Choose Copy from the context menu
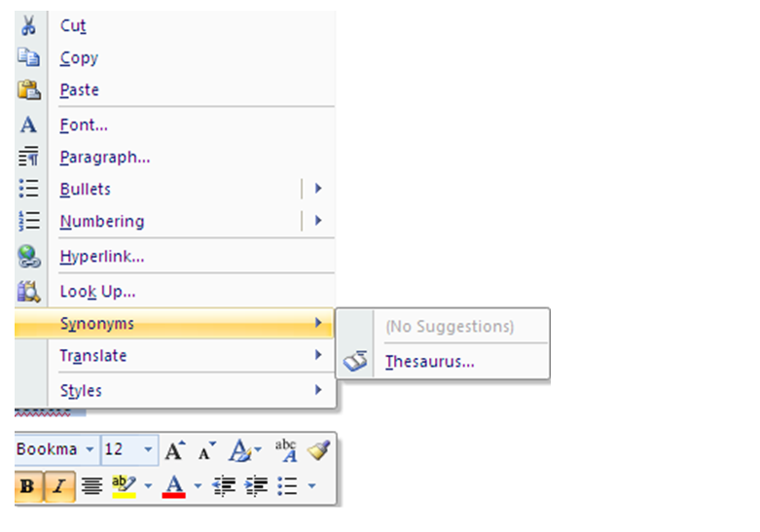The height and width of the screenshot is (532, 760). coord(79,58)
